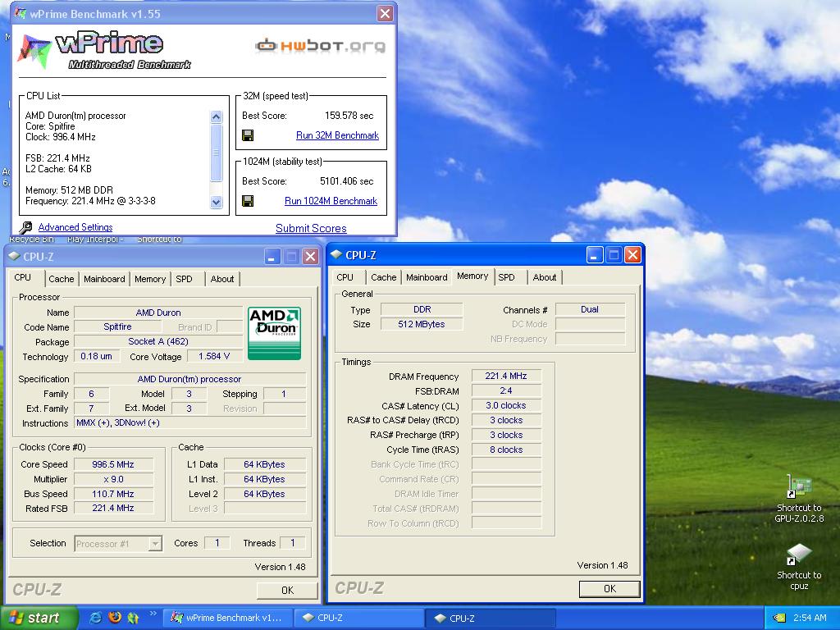
Task: Open Advanced Settings link
Action: click(75, 227)
